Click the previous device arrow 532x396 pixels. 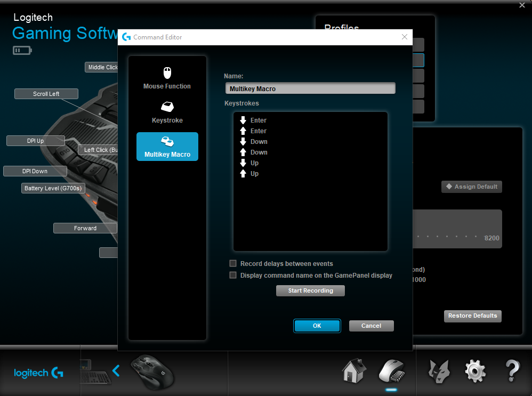(116, 370)
